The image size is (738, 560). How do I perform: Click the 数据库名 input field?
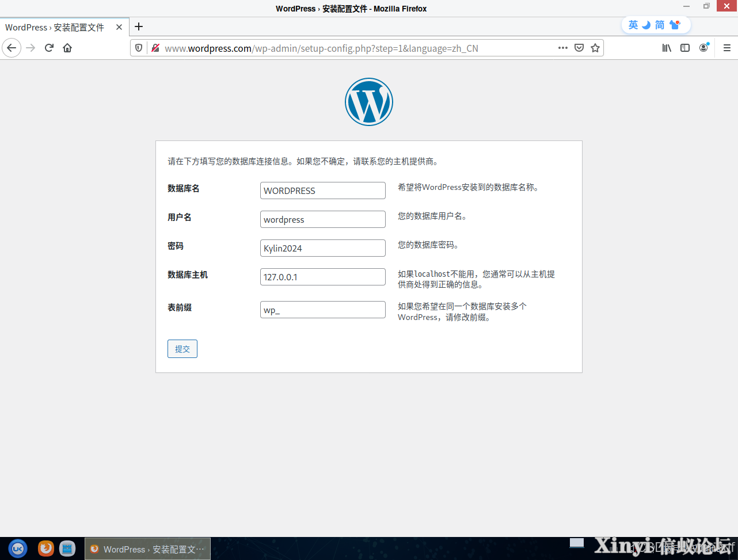point(323,191)
